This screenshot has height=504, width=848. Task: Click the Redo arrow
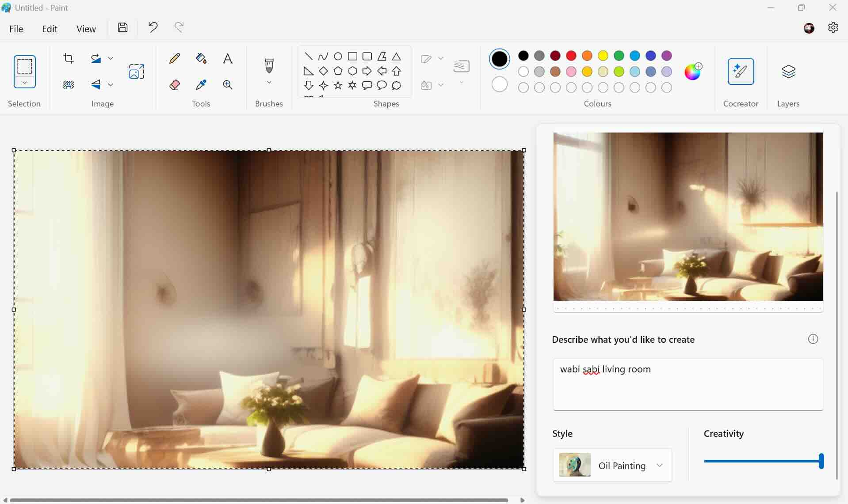coord(179,28)
